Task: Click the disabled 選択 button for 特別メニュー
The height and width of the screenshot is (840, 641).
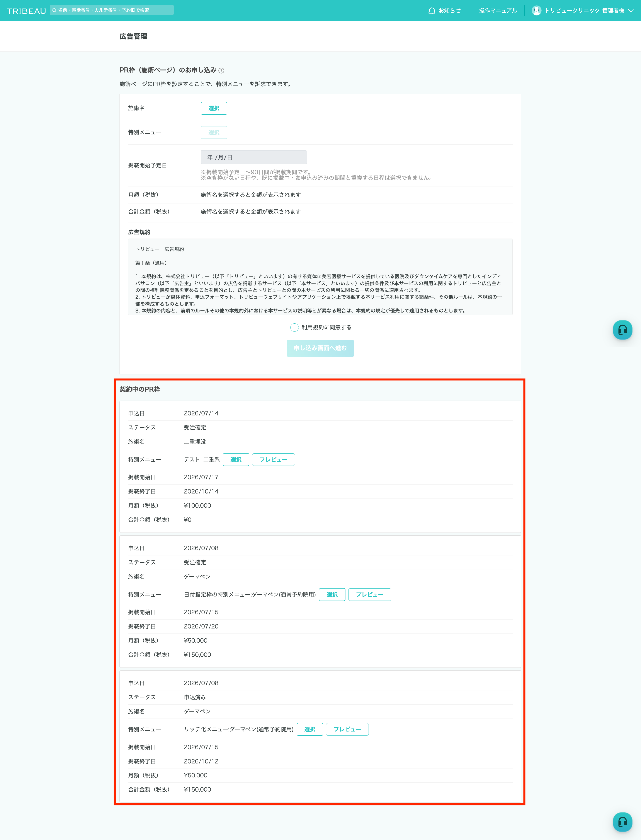Action: point(214,132)
